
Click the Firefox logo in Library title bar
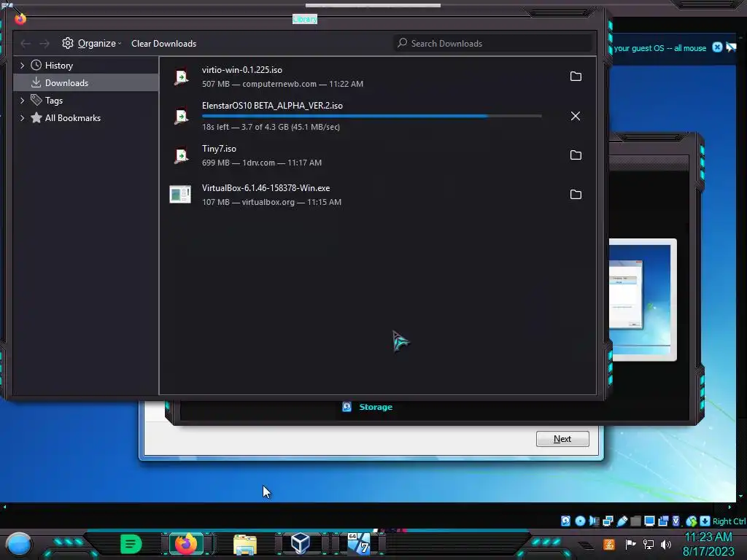click(x=20, y=18)
